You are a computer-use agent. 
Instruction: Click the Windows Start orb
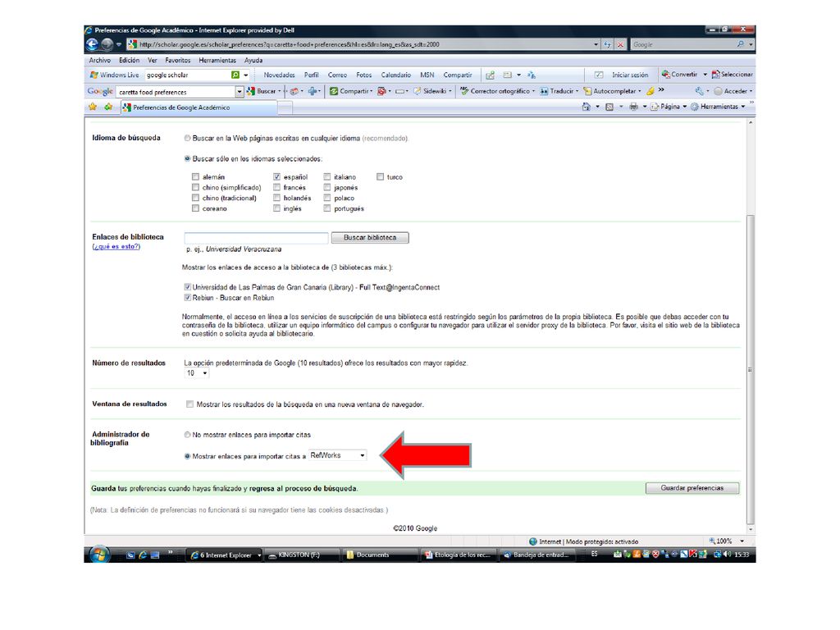coord(99,555)
